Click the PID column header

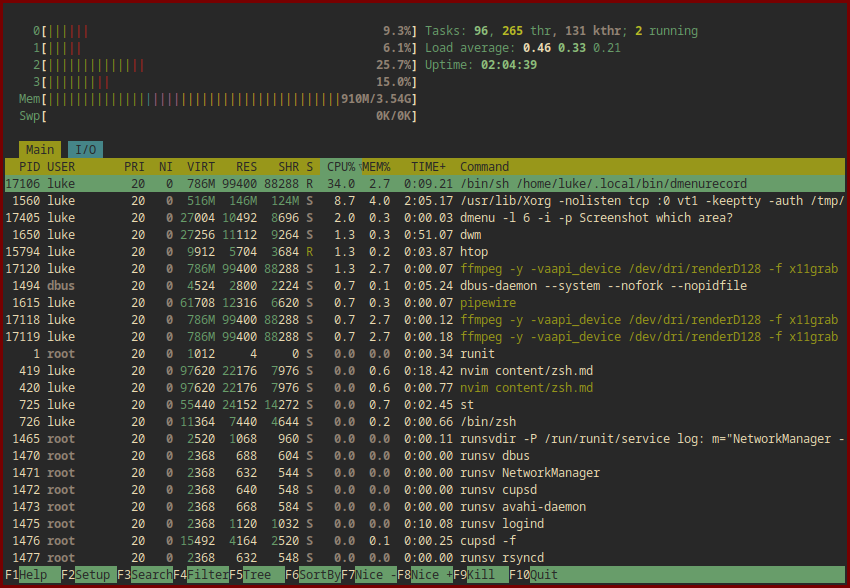pyautogui.click(x=29, y=167)
